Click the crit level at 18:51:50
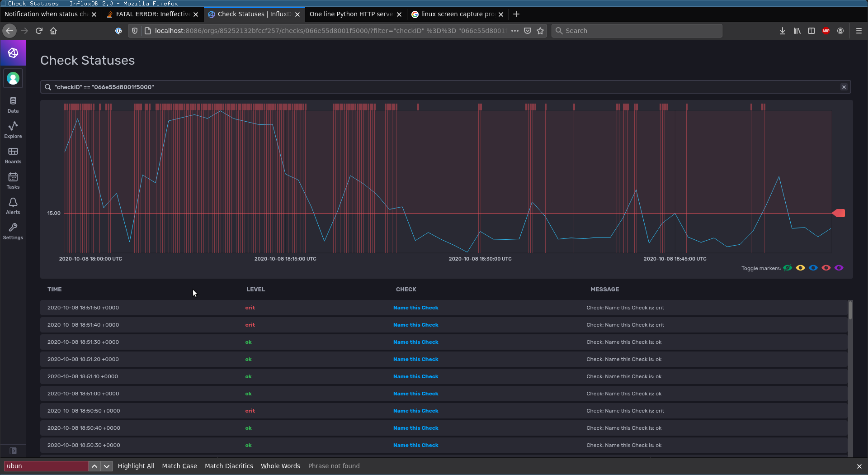 (250, 308)
